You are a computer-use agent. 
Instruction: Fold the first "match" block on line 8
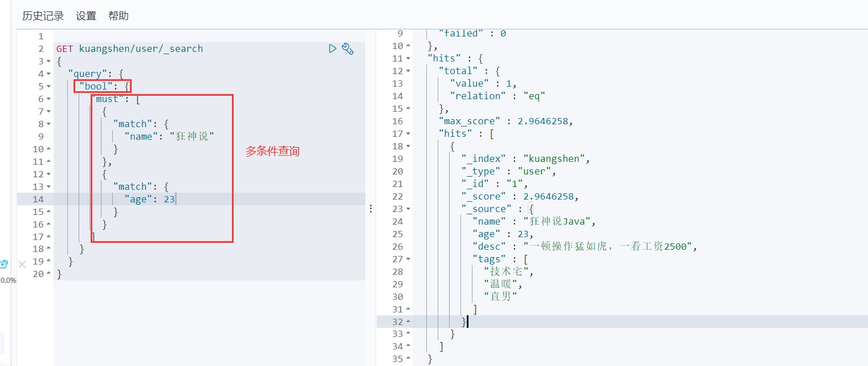coord(48,124)
